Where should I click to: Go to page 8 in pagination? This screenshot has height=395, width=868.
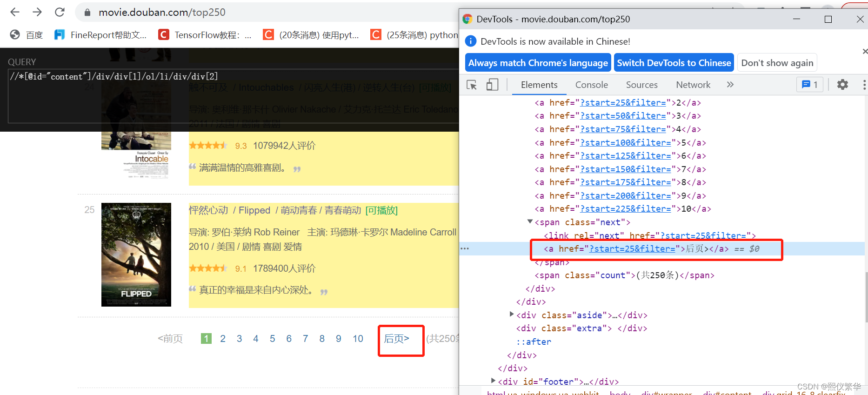pyautogui.click(x=322, y=339)
